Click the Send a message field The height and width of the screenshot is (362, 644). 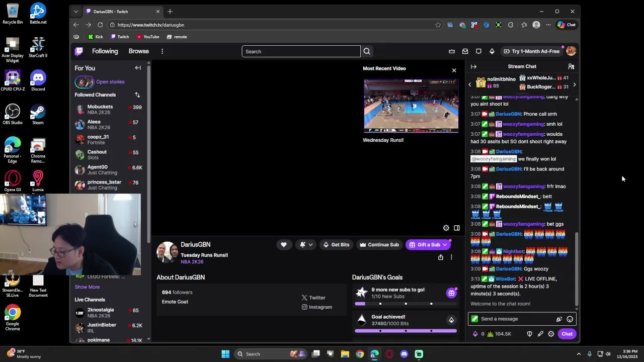522,319
